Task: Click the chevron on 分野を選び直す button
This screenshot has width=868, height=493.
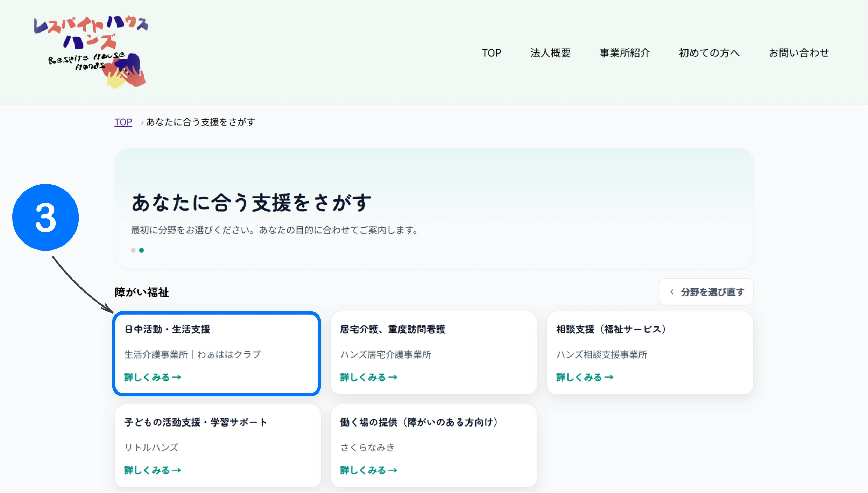Action: (672, 292)
